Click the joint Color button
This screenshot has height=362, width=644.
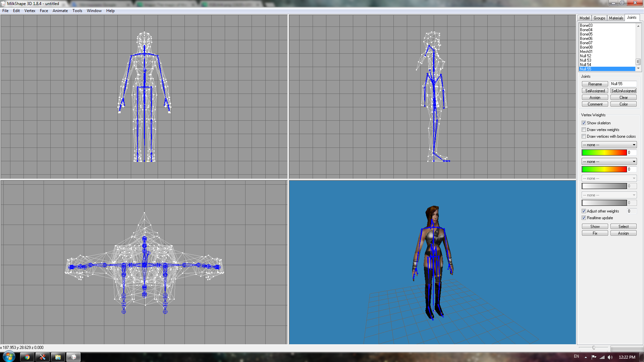click(x=623, y=104)
